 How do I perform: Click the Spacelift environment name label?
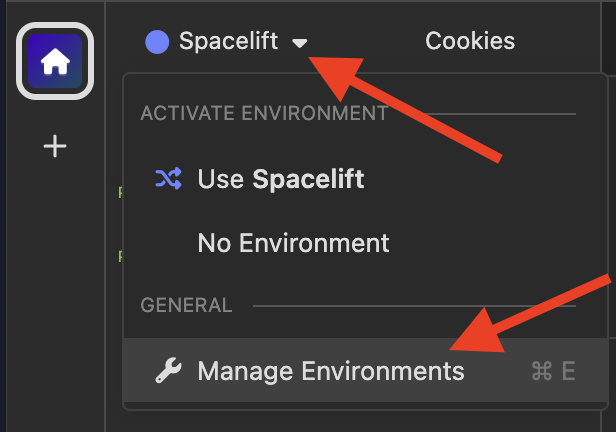pos(228,42)
